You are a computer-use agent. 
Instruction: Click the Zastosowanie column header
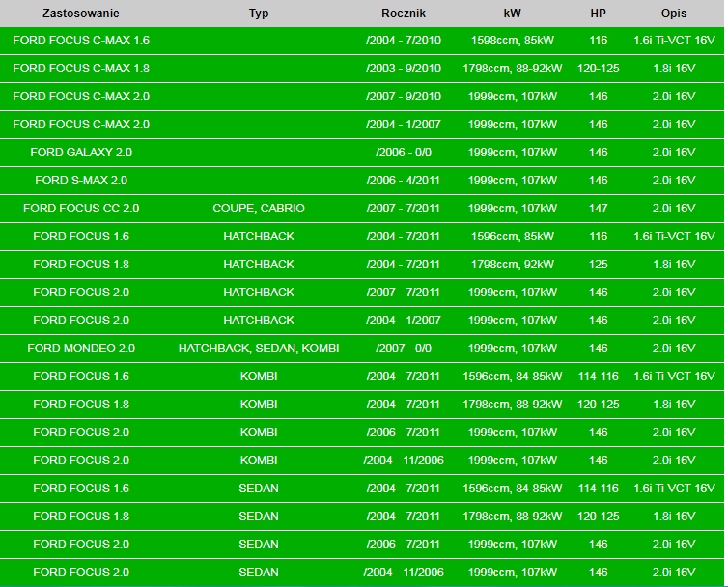pos(81,13)
